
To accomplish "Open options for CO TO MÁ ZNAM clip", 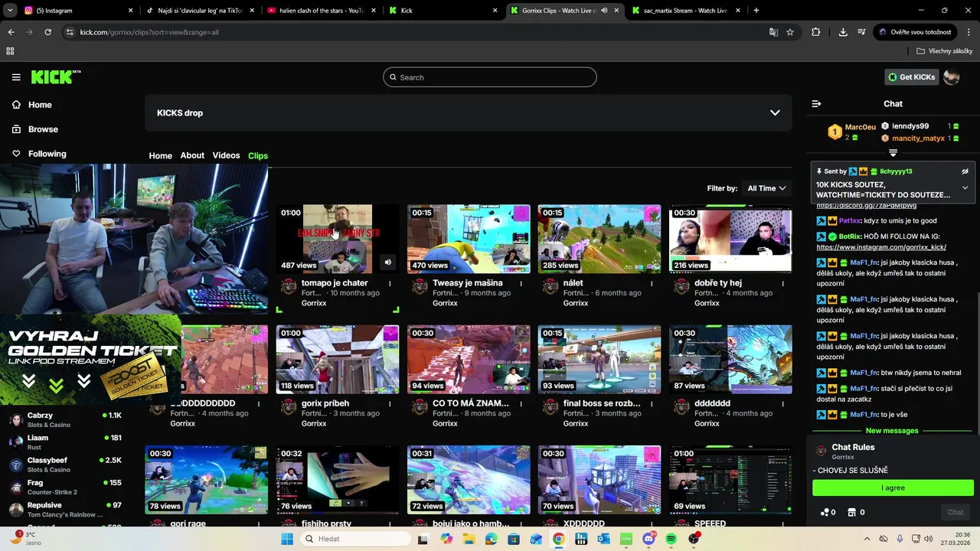I will pos(521,403).
